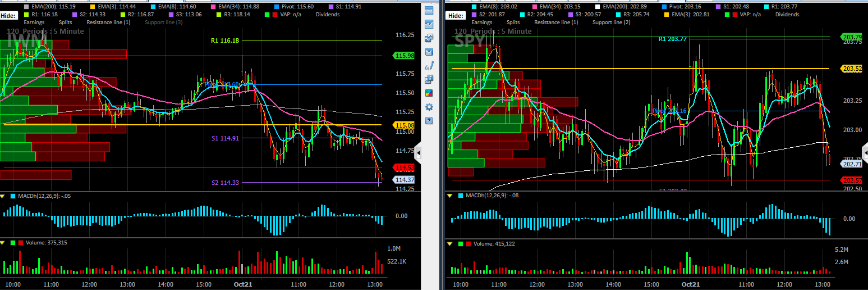Click Resistance line (1) on SPY chart
The height and width of the screenshot is (290, 868).
click(x=556, y=22)
